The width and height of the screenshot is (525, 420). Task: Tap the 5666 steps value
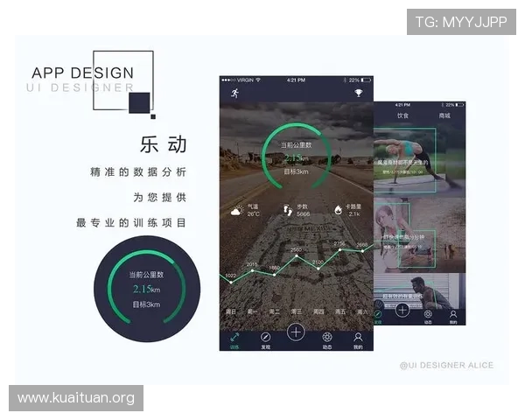coord(303,214)
